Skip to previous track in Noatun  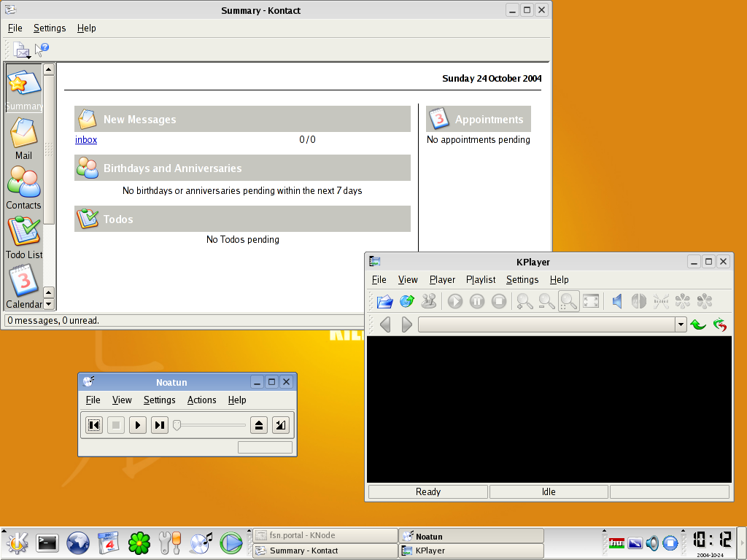[94, 425]
